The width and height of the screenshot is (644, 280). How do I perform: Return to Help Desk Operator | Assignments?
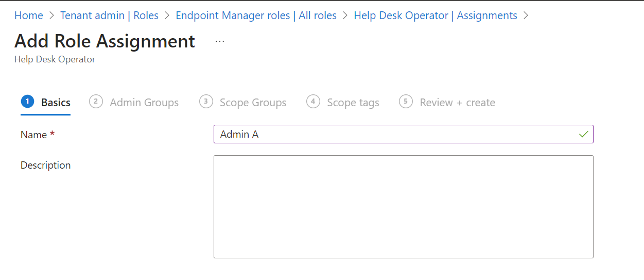(436, 15)
